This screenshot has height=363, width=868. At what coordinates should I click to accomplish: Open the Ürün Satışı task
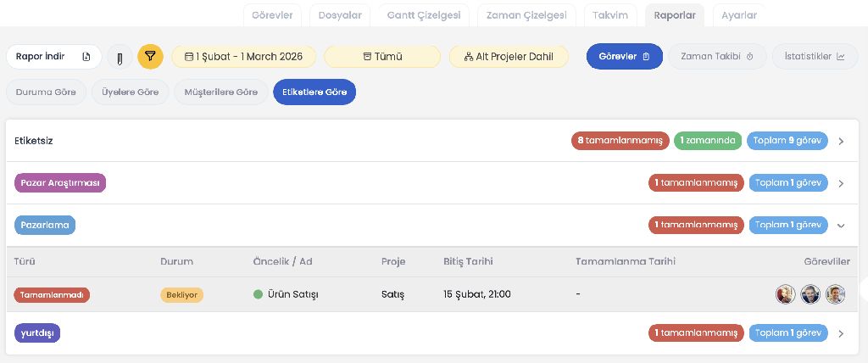(292, 294)
